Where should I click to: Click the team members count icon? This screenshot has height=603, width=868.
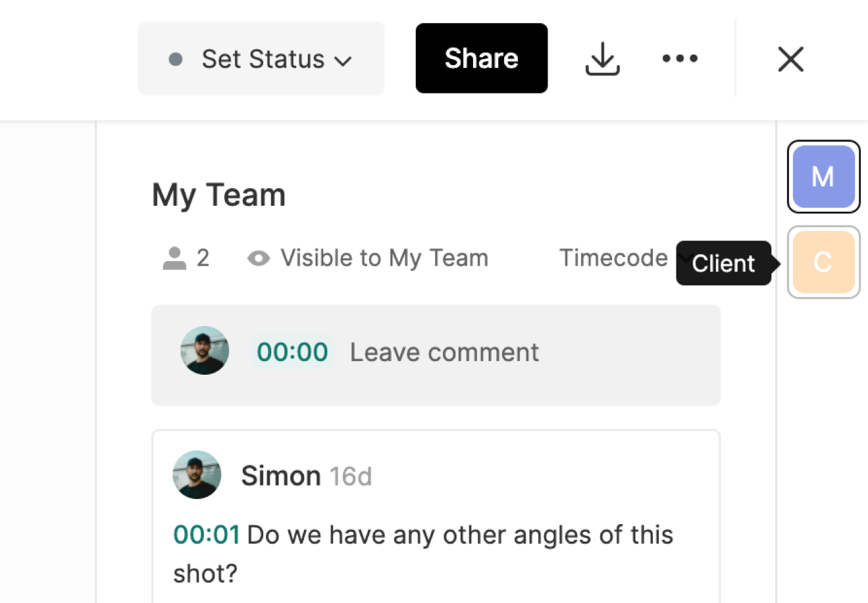(174, 258)
